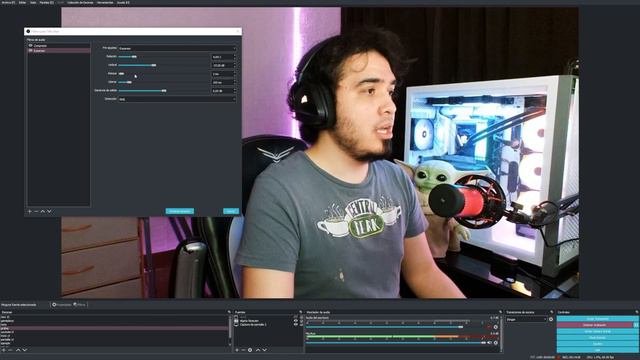This screenshot has height=360, width=640.
Task: Pop out the scene transitions dock
Action: [x=551, y=312]
